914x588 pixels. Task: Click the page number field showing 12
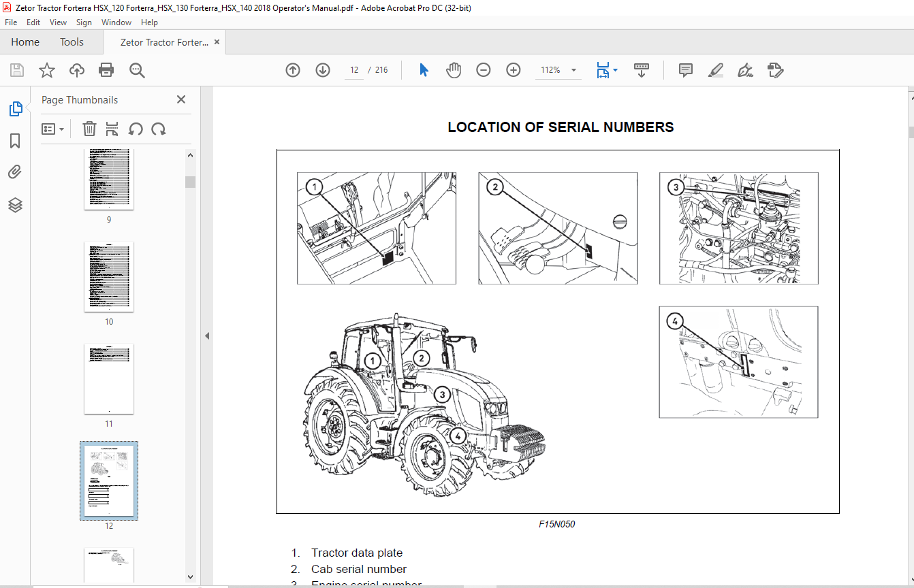pyautogui.click(x=354, y=70)
